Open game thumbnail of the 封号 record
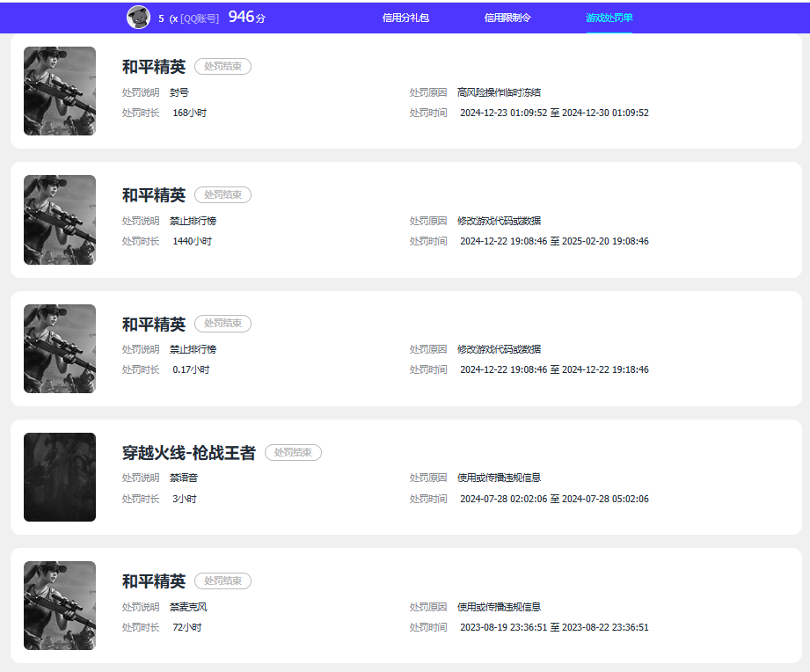810x672 pixels. 60,91
